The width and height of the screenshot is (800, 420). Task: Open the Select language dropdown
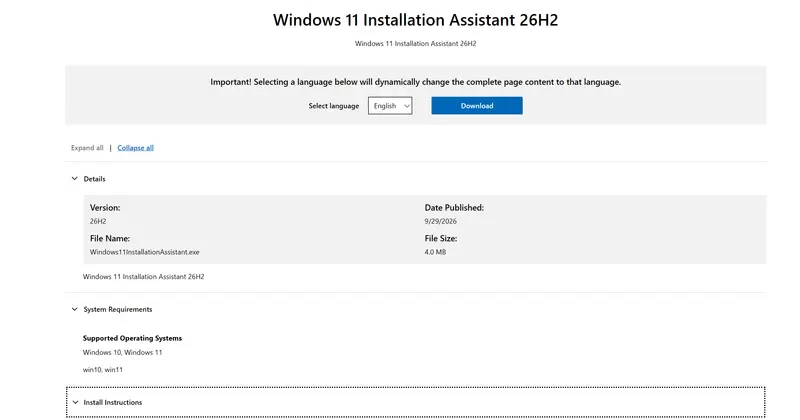(390, 106)
